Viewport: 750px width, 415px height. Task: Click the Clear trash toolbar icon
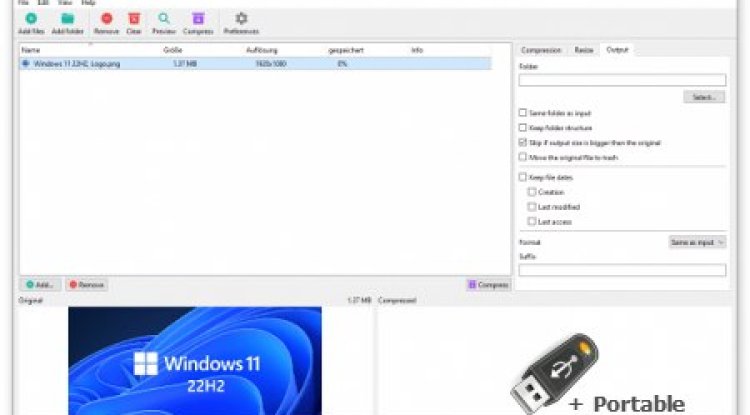134,19
